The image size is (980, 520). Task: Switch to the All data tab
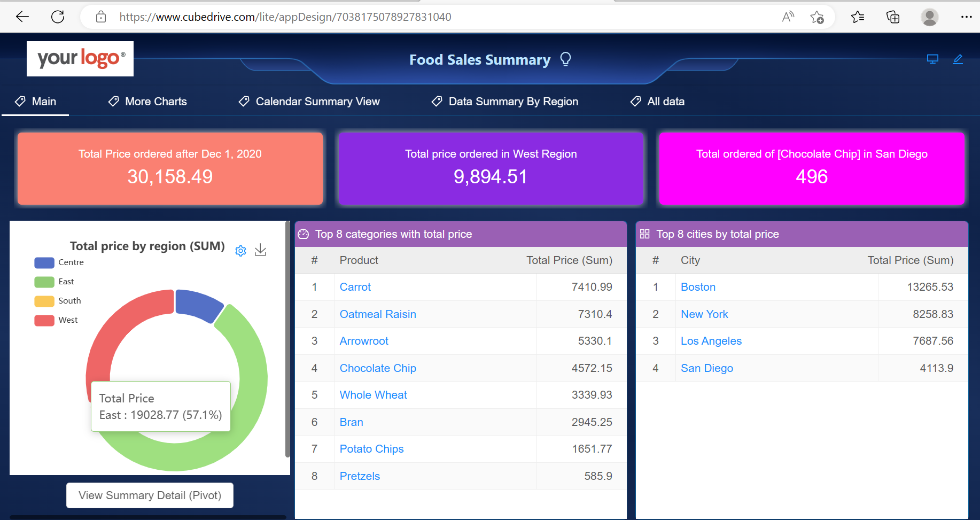click(657, 102)
